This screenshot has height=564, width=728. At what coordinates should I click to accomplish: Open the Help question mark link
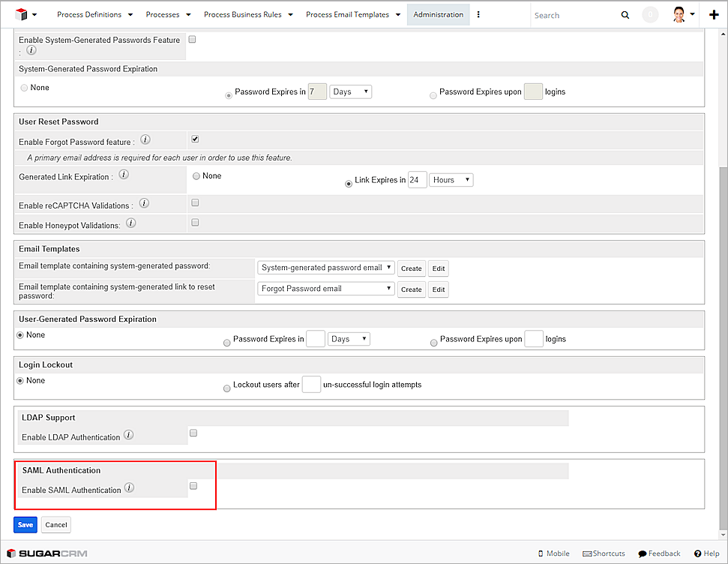tap(707, 553)
